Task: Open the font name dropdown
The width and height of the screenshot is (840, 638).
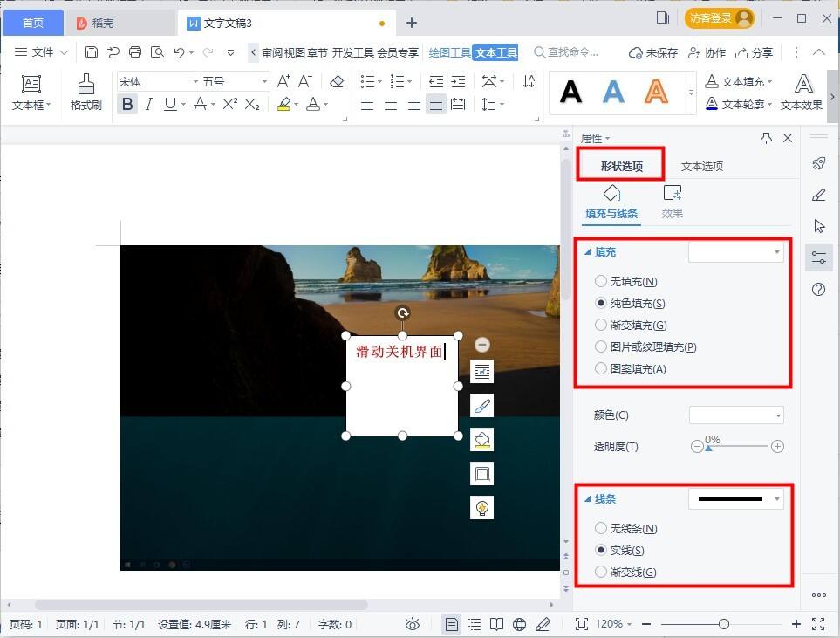Action: (195, 81)
